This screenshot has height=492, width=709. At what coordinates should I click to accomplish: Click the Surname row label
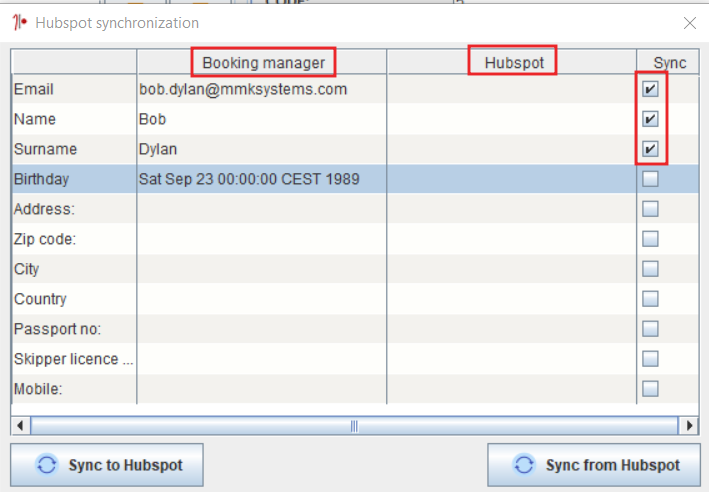click(x=45, y=149)
